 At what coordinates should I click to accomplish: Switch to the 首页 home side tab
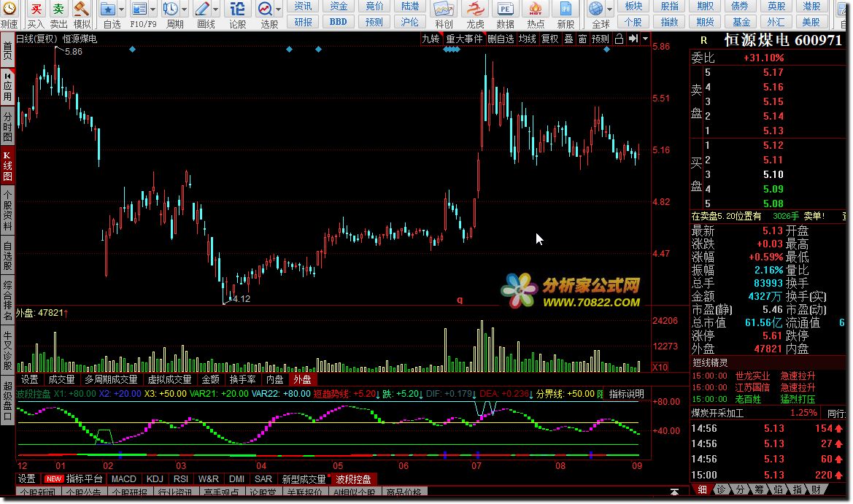pos(7,51)
